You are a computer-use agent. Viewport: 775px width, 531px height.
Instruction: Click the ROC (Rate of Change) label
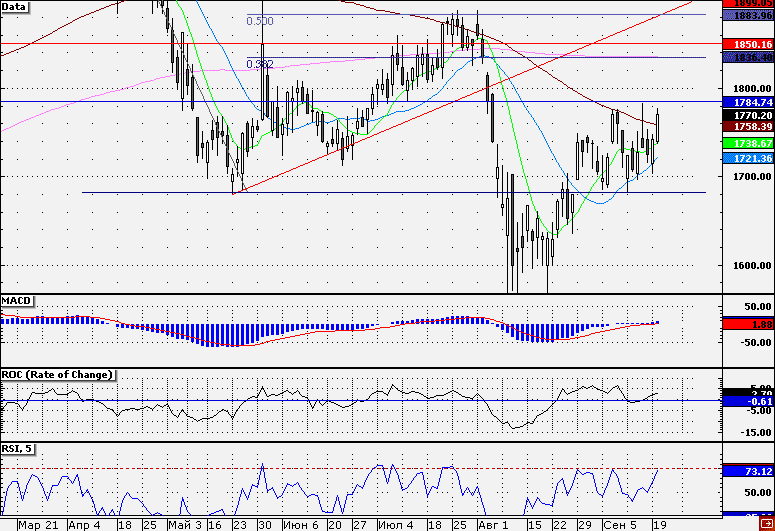point(58,374)
